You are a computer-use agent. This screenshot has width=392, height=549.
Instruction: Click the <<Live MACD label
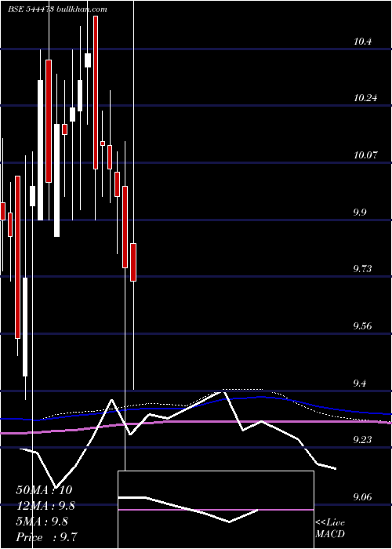point(330,529)
